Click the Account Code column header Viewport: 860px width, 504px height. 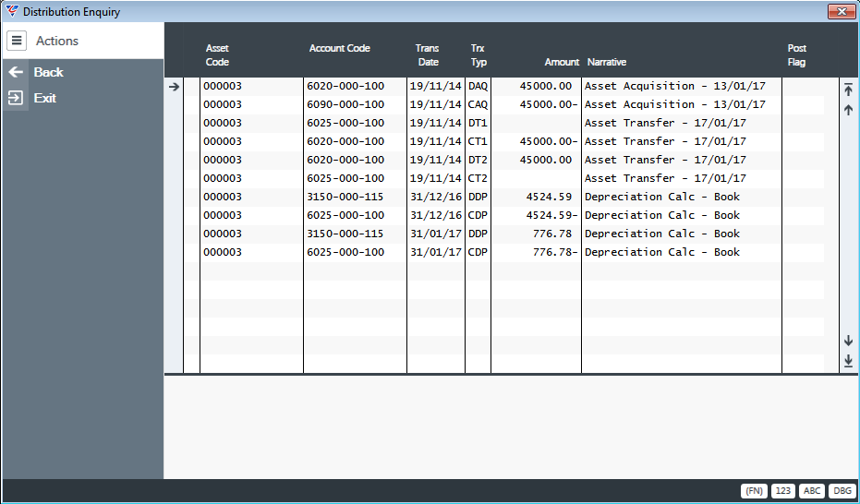[x=340, y=48]
